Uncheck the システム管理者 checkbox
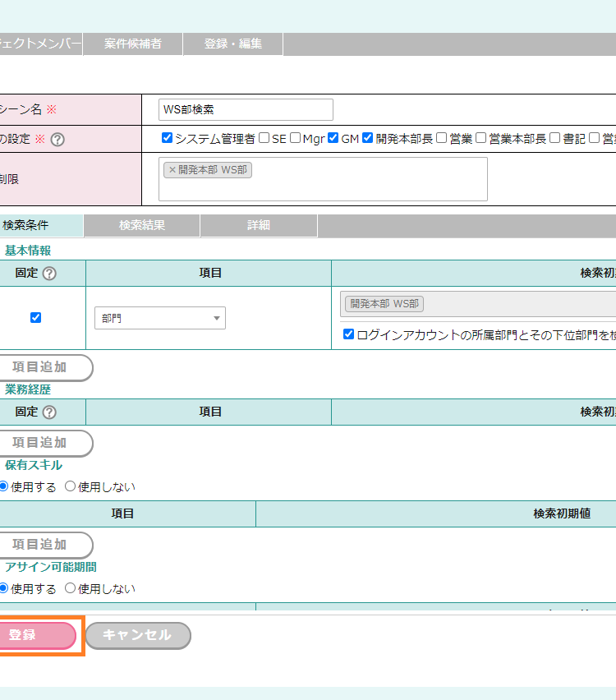 point(168,138)
